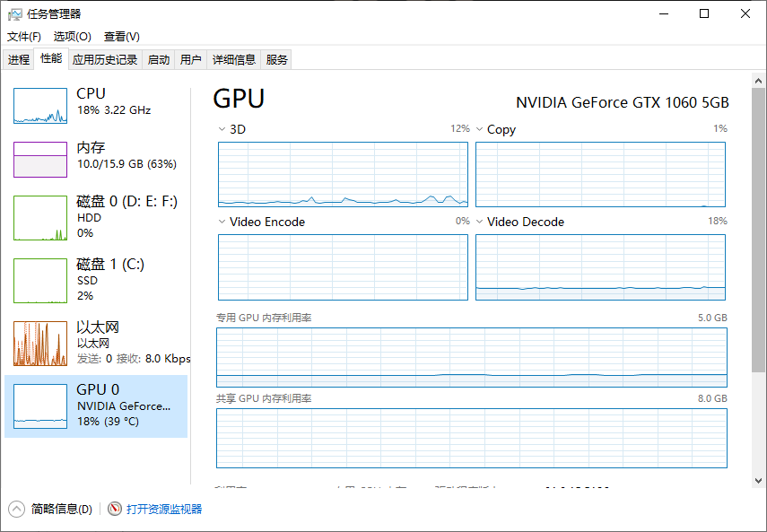Screen dimensions: 767x532
Task: Open the 3D graph engine dropdown
Action: click(222, 129)
